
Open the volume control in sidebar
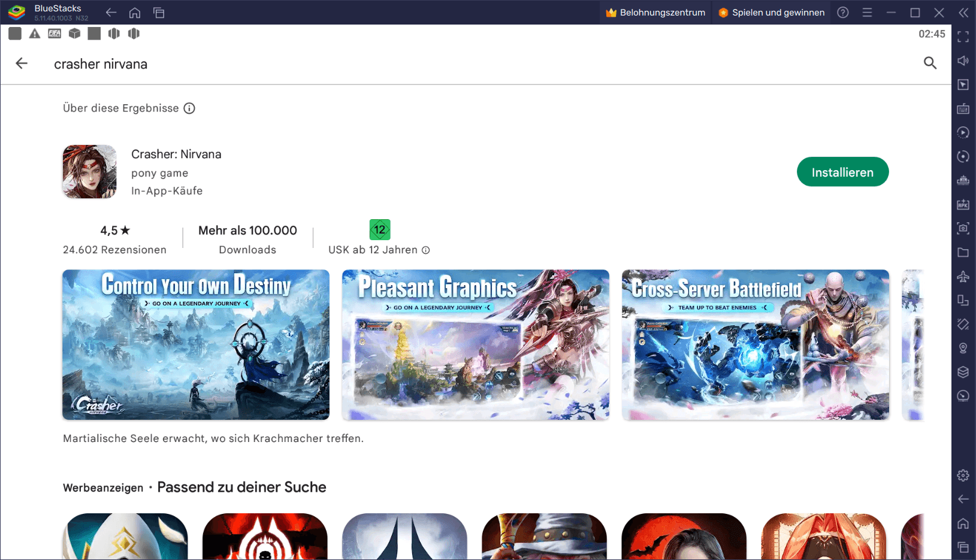963,61
